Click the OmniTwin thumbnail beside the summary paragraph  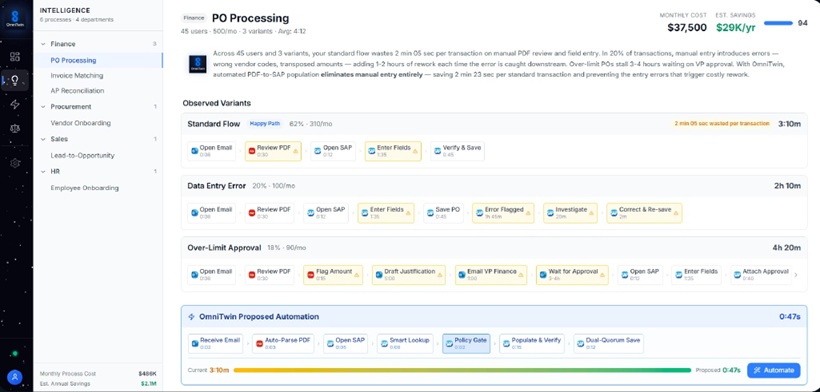[x=197, y=64]
